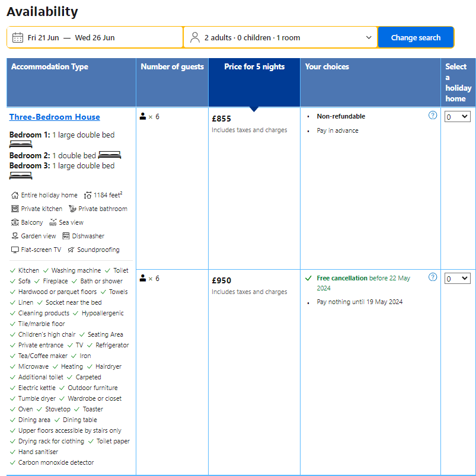Open quantity selector for £950 option
Image resolution: width=476 pixels, height=476 pixels.
(457, 279)
